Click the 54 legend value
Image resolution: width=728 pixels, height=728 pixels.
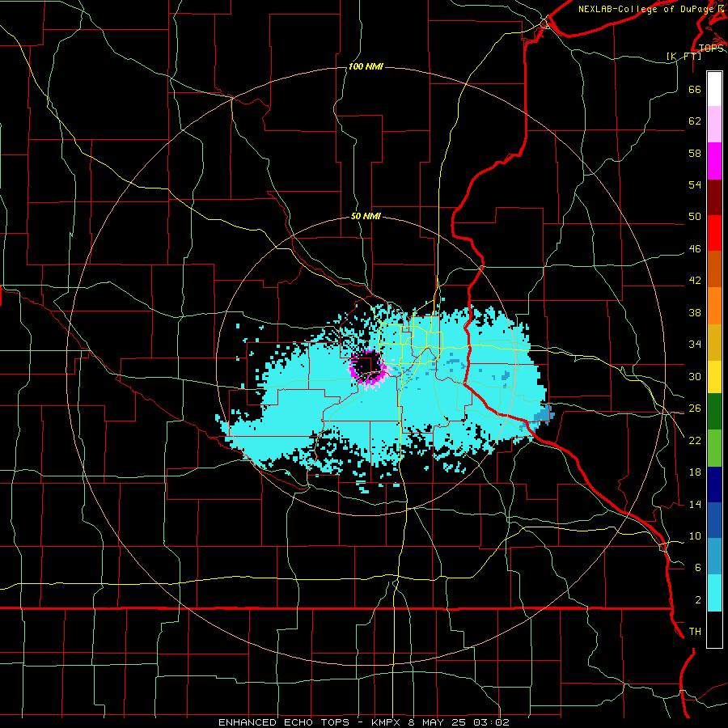tap(695, 184)
